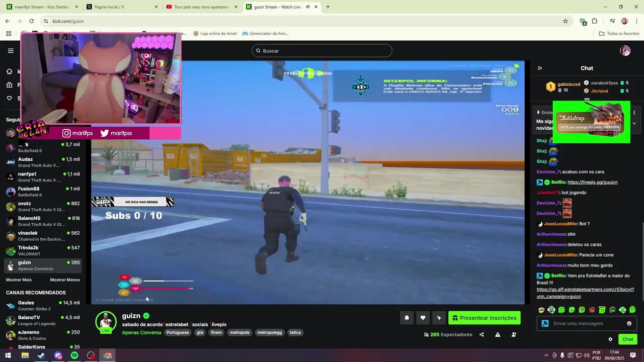Viewport: 644px width, 362px height.
Task: Open nanfps1 channel in sidebar
Action: click(x=43, y=177)
